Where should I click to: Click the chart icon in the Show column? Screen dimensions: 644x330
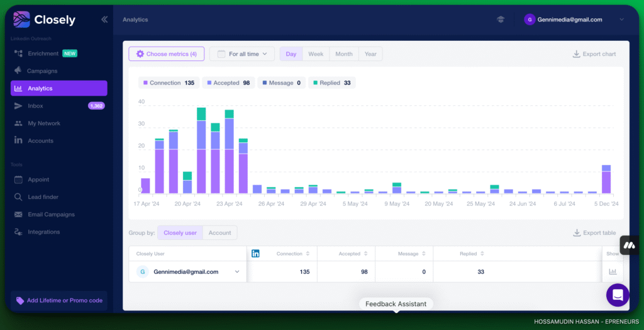click(613, 272)
